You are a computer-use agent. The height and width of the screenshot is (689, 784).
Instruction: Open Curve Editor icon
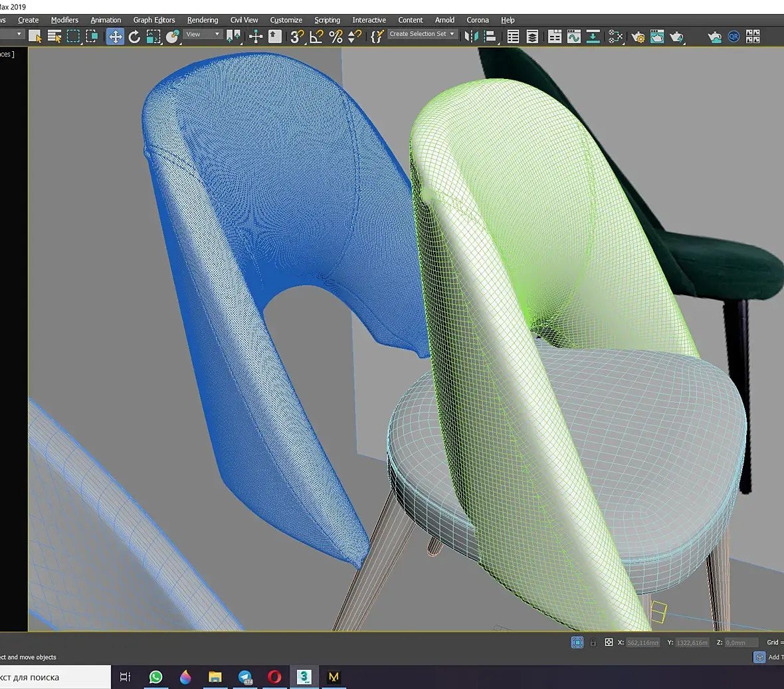(x=574, y=37)
